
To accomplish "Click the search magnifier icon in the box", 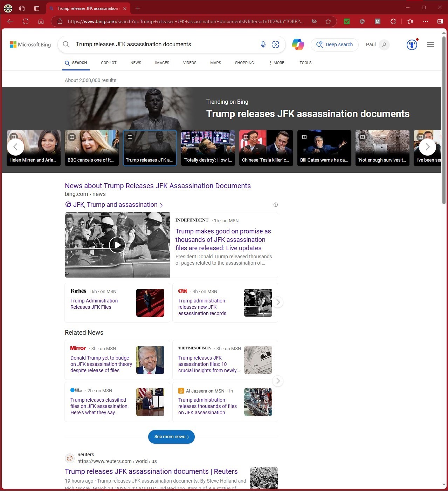I will coord(66,45).
